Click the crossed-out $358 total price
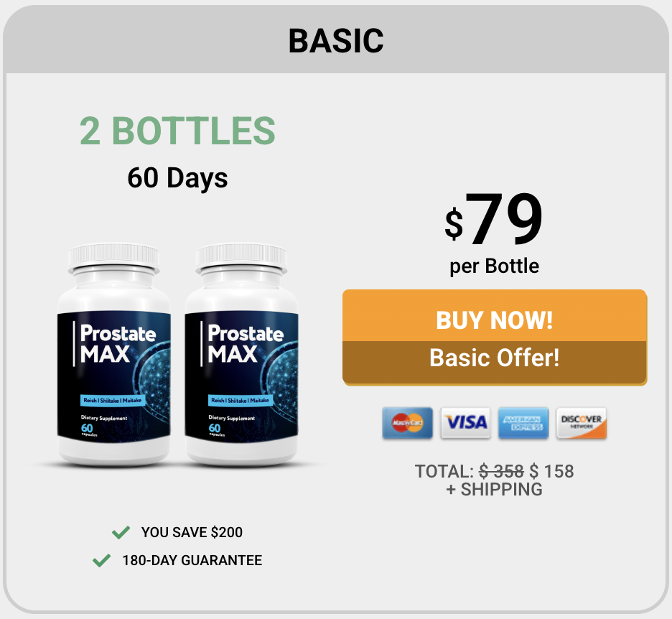 [x=501, y=471]
